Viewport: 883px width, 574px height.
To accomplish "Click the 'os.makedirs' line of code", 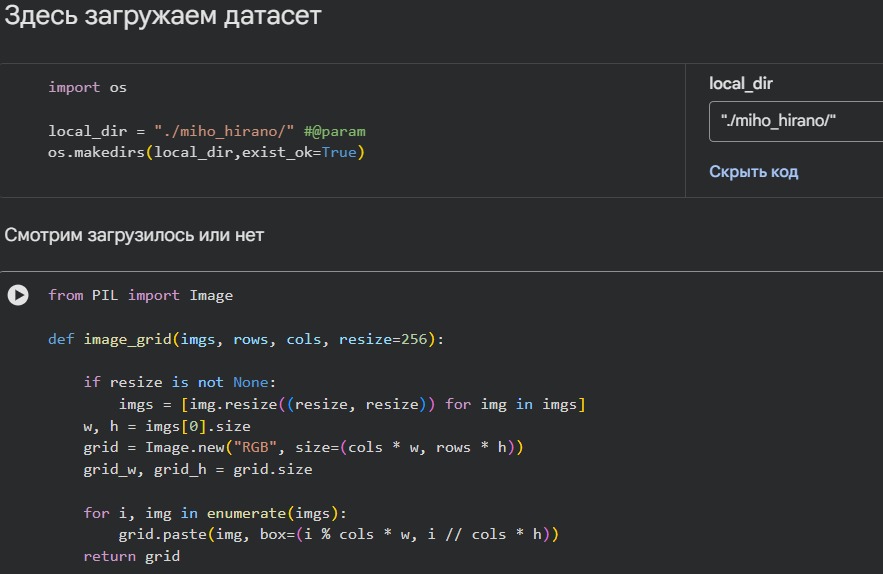I will tap(206, 153).
